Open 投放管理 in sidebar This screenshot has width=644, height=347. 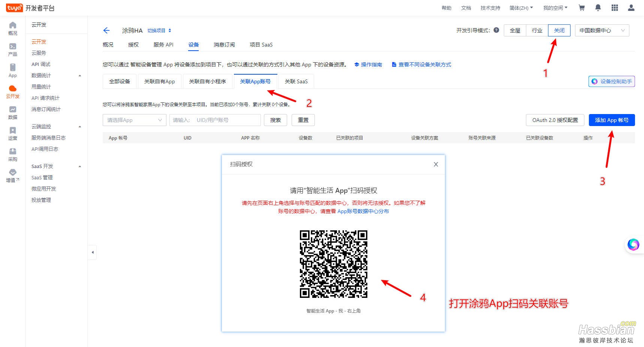41,200
